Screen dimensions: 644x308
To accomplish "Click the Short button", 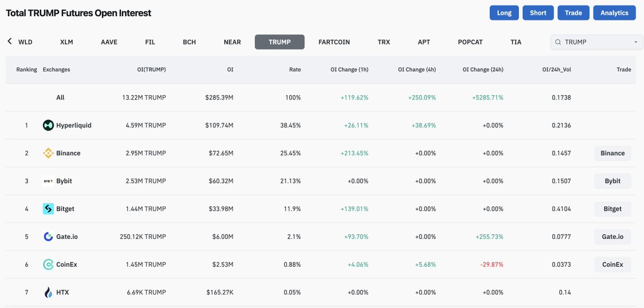I will pos(538,13).
